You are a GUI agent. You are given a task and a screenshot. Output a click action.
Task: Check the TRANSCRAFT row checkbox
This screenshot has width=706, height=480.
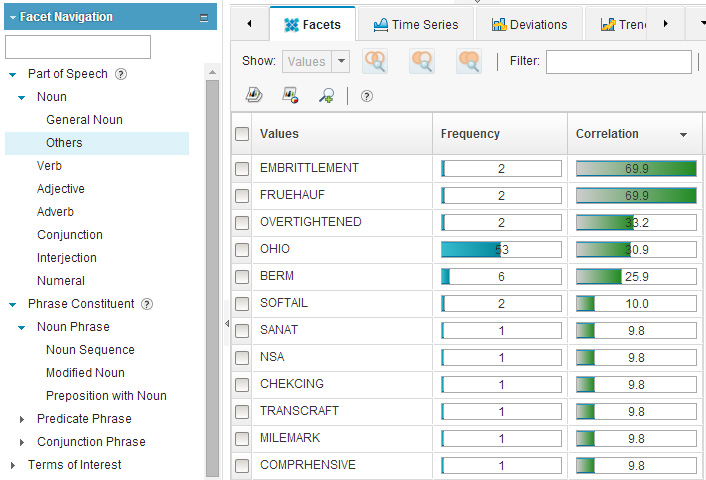(242, 412)
